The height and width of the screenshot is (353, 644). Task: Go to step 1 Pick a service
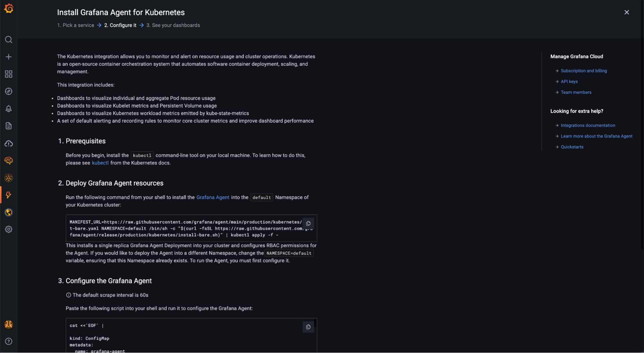click(76, 25)
